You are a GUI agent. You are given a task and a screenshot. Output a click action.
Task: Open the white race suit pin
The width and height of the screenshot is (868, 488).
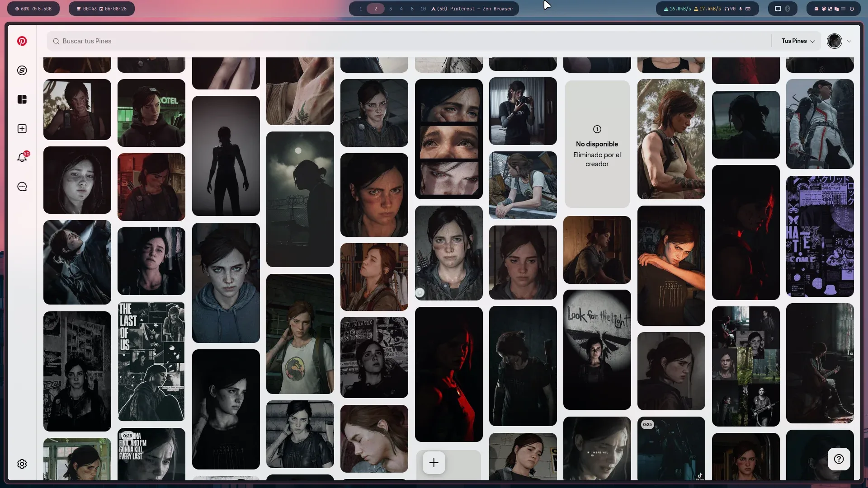(x=820, y=124)
